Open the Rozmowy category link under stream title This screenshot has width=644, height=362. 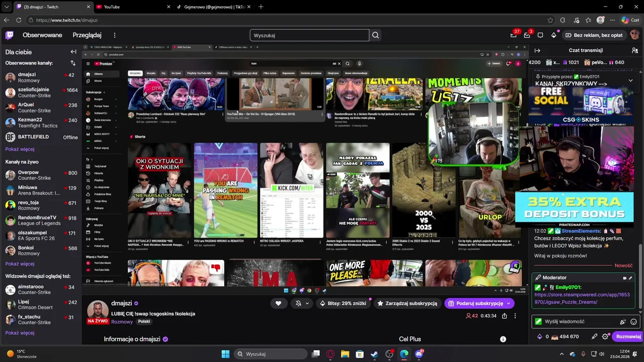[122, 322]
